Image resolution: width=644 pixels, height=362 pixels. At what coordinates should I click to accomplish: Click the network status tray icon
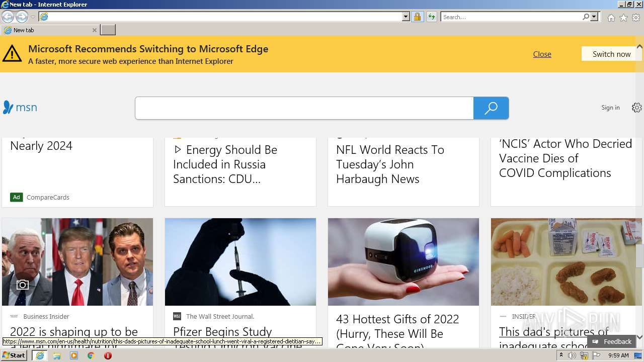point(584,356)
